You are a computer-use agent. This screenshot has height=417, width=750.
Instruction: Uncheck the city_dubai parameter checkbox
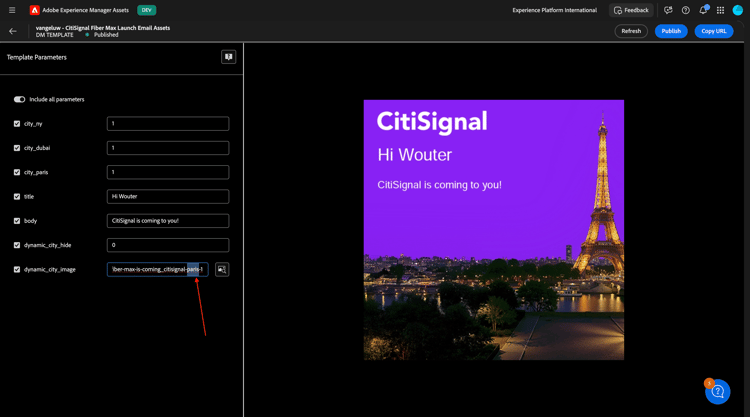tap(17, 148)
